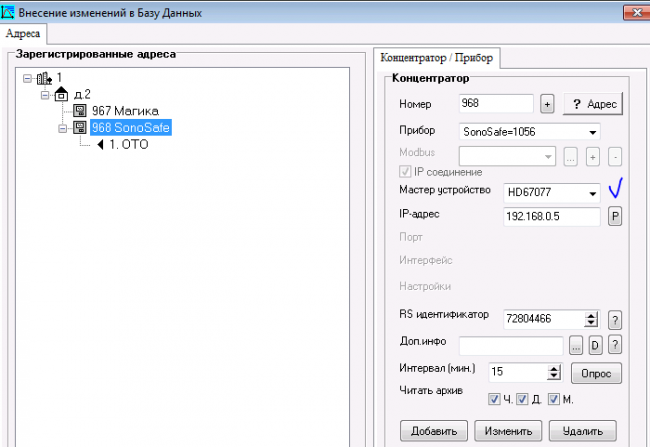Click the question mark beside RS идентификатор

tap(615, 319)
